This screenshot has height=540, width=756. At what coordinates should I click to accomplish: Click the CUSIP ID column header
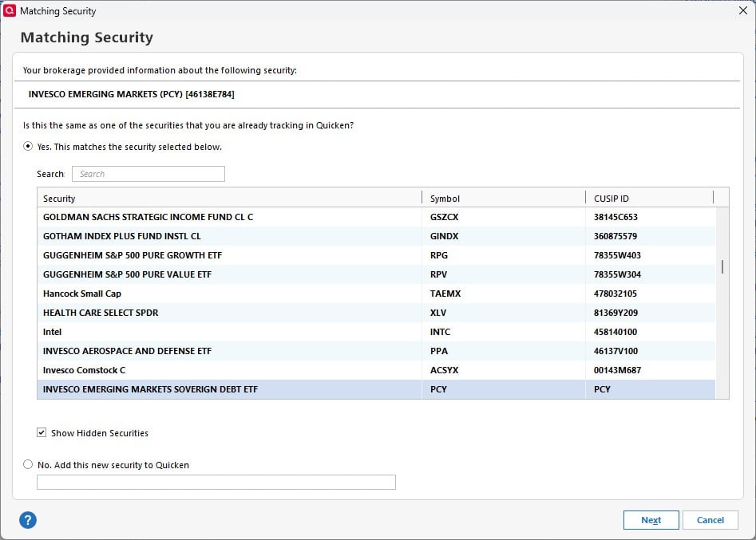coord(648,198)
